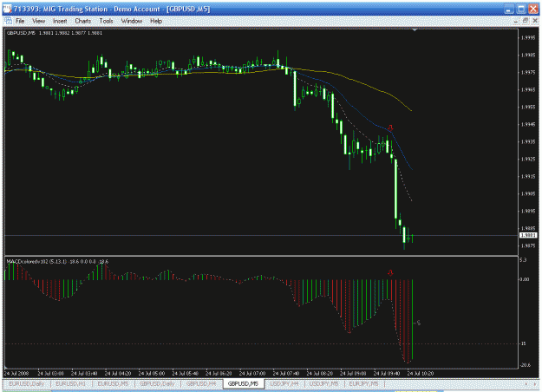This screenshot has width=542, height=392.
Task: Click the current price label 1.9881
Action: pyautogui.click(x=528, y=235)
